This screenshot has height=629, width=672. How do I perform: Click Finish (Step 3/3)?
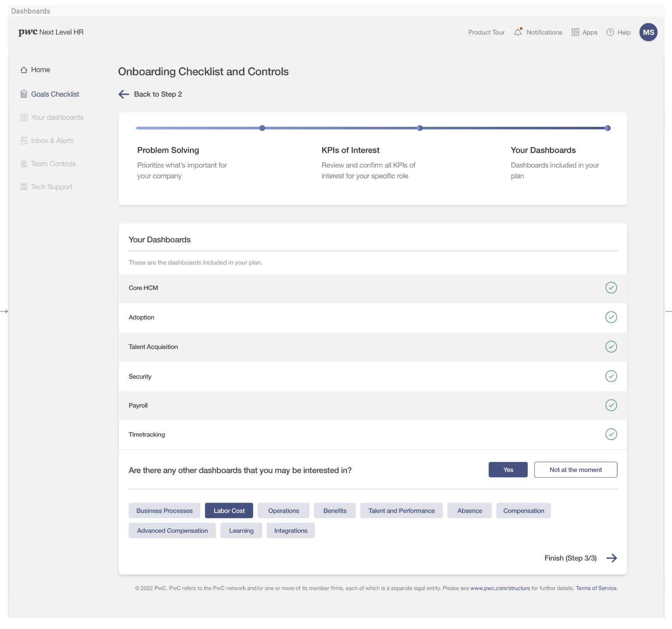click(x=570, y=558)
